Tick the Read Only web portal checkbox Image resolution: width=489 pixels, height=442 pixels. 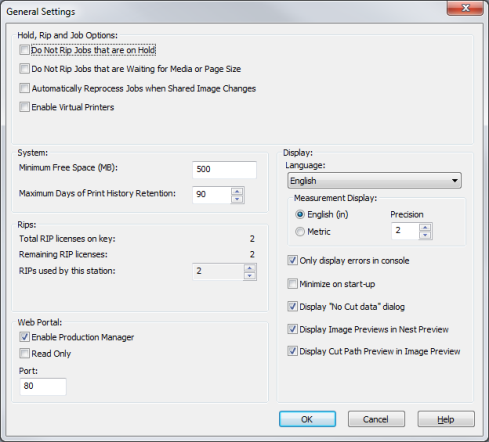24,354
